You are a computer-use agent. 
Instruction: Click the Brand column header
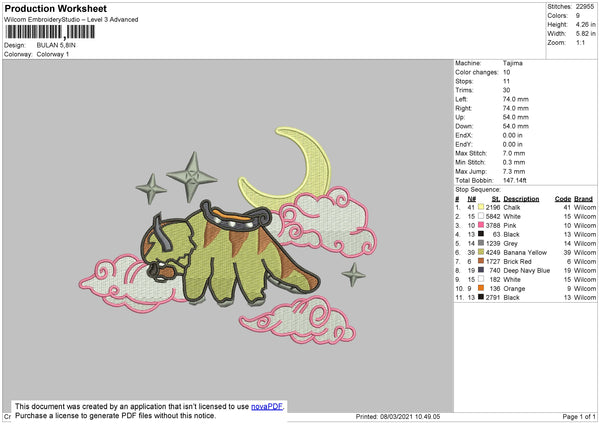tap(583, 199)
